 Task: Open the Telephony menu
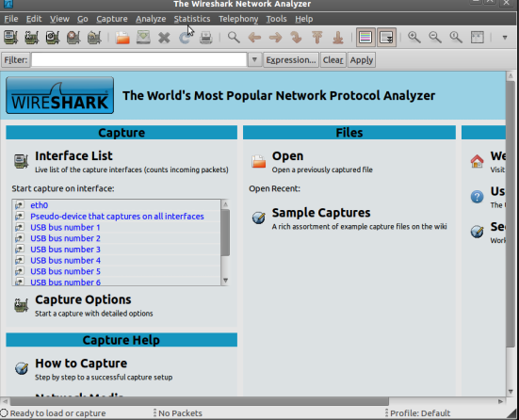[x=238, y=19]
